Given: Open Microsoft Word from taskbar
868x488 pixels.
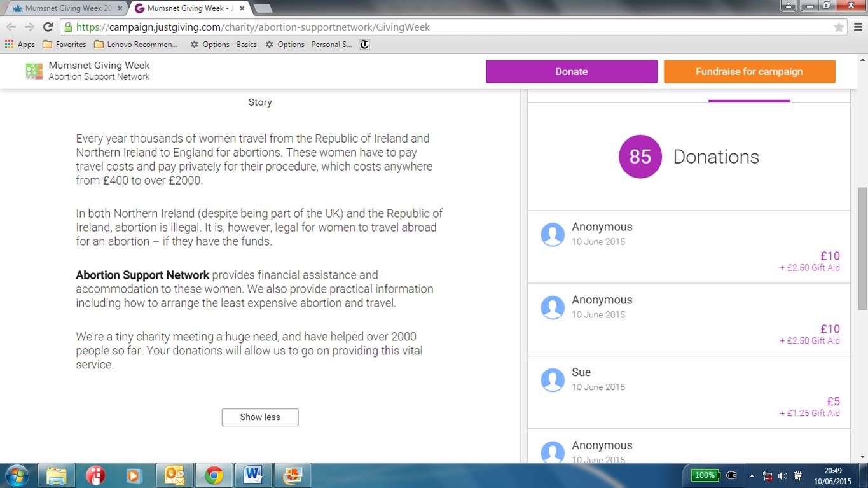Looking at the screenshot, I should 253,475.
